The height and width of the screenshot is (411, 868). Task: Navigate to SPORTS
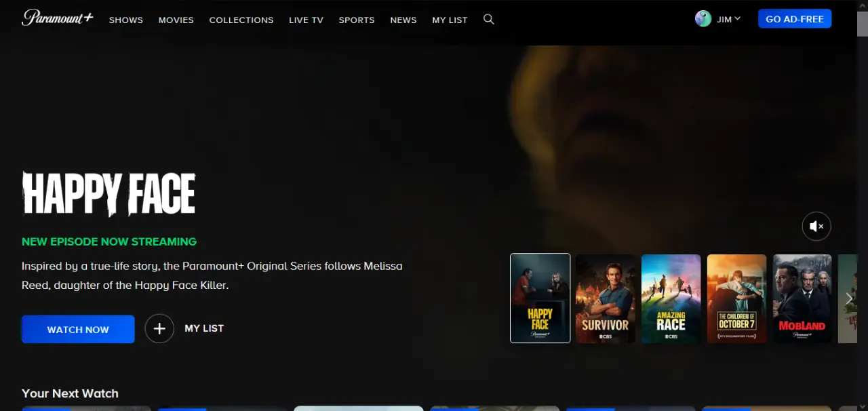click(357, 20)
